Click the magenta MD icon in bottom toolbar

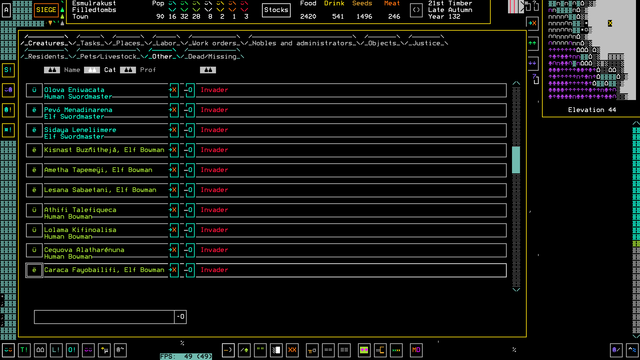point(416,350)
